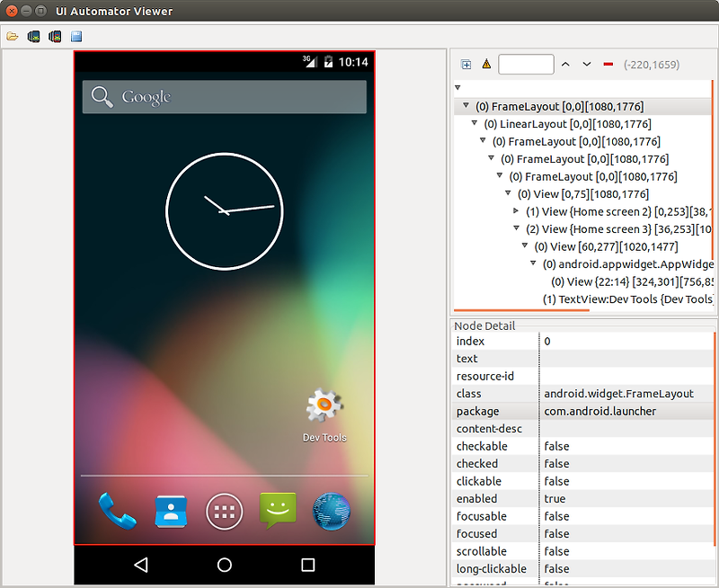The height and width of the screenshot is (588, 719).
Task: Click the phone icon on home screen
Action: pos(117,511)
